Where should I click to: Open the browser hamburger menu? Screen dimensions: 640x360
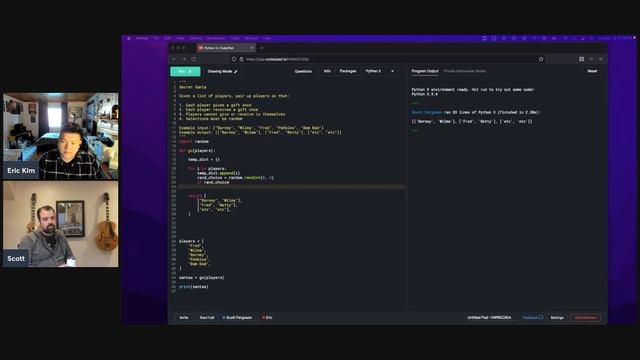(601, 59)
